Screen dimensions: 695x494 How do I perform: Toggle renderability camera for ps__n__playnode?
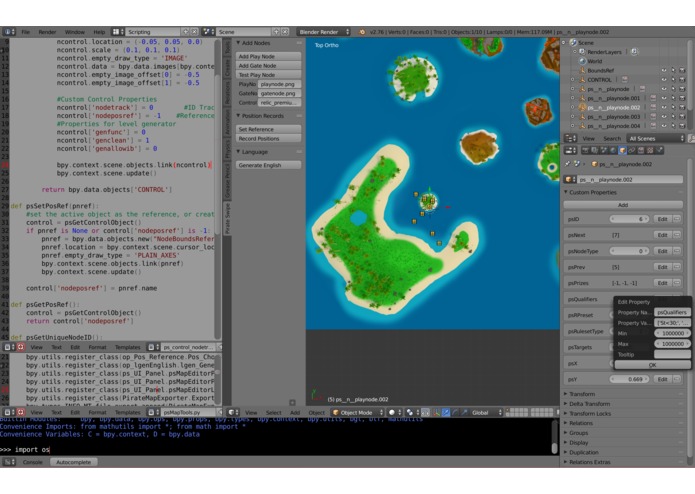point(682,89)
